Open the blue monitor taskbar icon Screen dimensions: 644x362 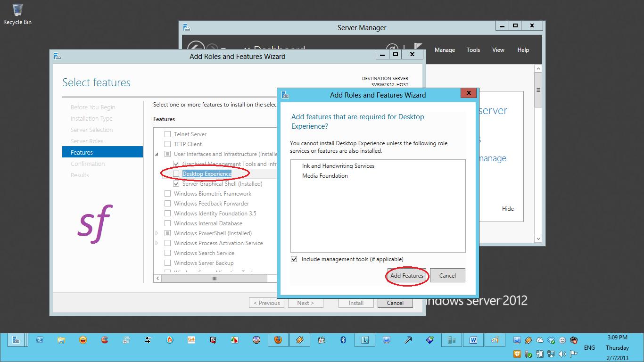tap(387, 340)
